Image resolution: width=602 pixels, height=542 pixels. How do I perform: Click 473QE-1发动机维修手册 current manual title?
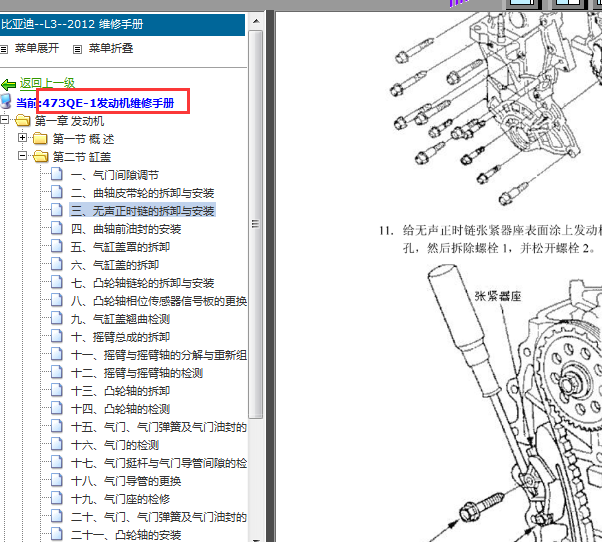(116, 103)
